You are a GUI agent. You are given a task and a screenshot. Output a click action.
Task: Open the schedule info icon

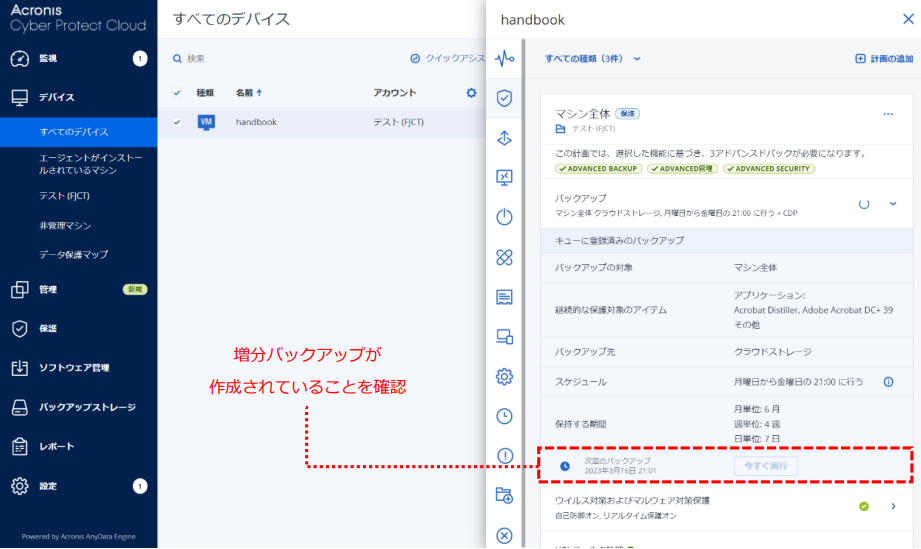click(888, 382)
